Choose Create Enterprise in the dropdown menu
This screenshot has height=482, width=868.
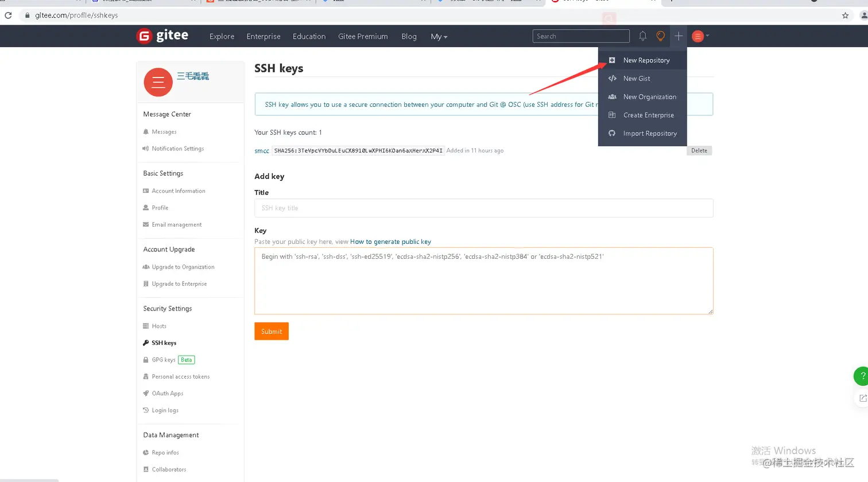[642, 115]
